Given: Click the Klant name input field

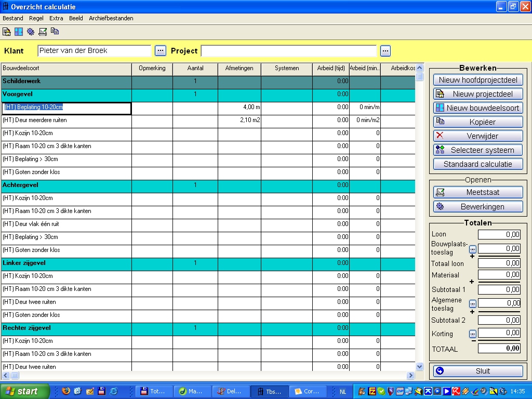Looking at the screenshot, I should pyautogui.click(x=95, y=50).
